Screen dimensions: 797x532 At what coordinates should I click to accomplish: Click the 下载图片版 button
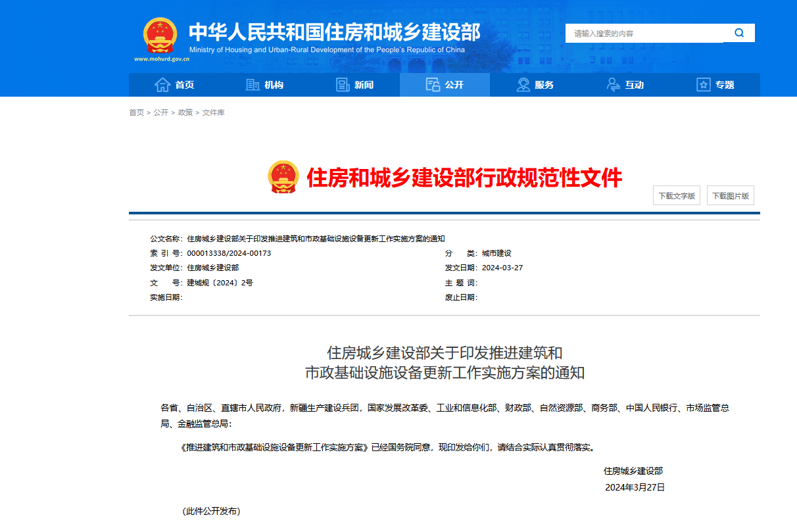tap(731, 195)
